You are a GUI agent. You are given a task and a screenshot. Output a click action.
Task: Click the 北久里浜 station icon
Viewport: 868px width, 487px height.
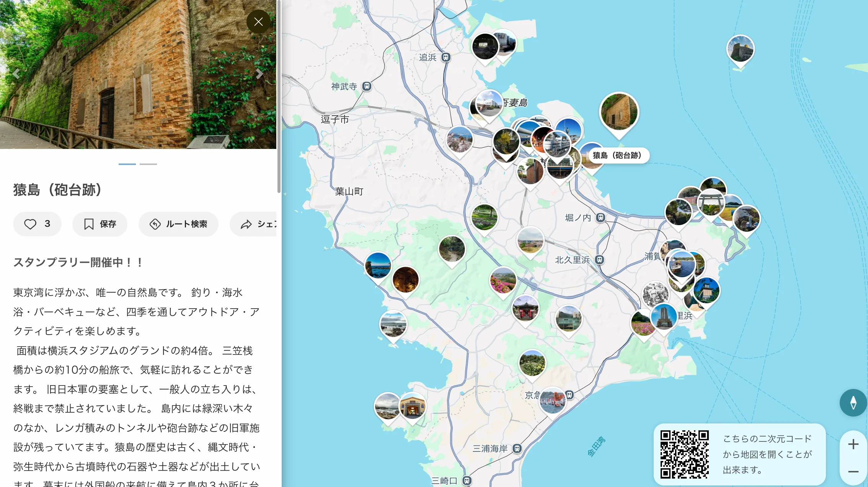coord(599,260)
